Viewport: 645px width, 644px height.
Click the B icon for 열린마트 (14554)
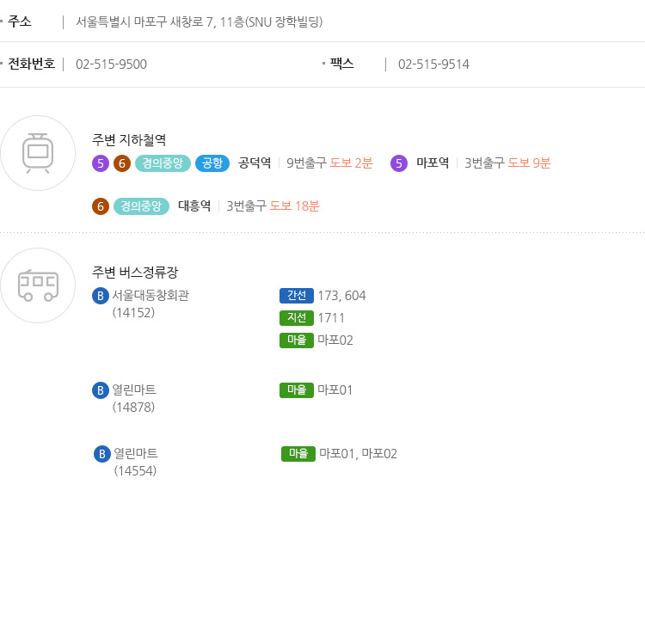point(102,454)
